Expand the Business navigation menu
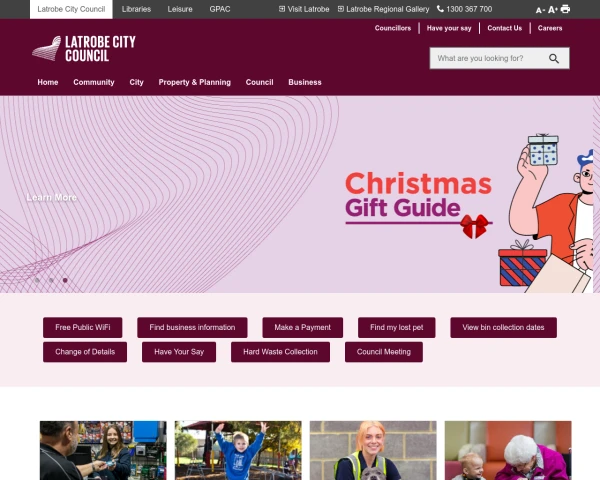The image size is (600, 480). (x=305, y=82)
